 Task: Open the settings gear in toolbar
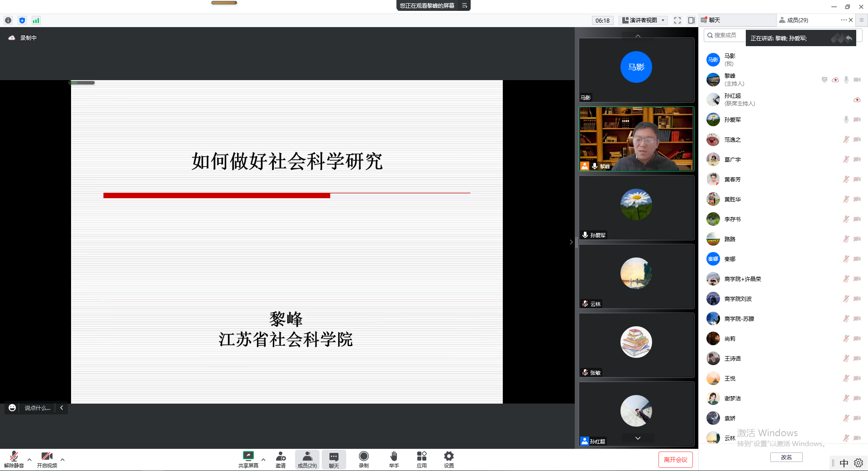pos(448,456)
